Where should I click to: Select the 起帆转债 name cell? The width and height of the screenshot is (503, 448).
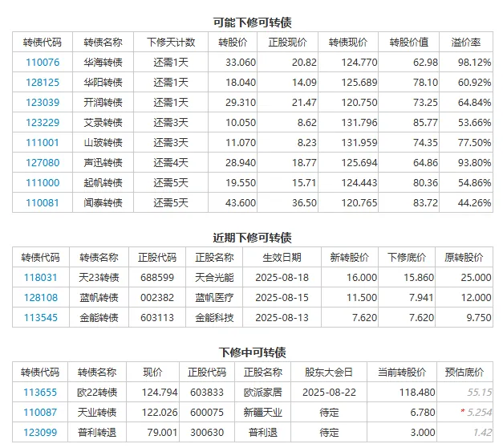[x=103, y=183]
